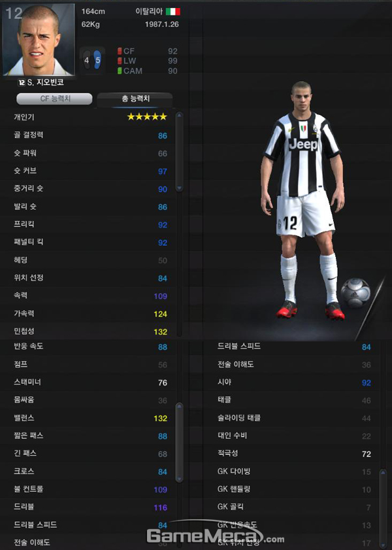Select the blue right foot icon rated 5
Screen dimensions: 392x550
click(x=97, y=60)
